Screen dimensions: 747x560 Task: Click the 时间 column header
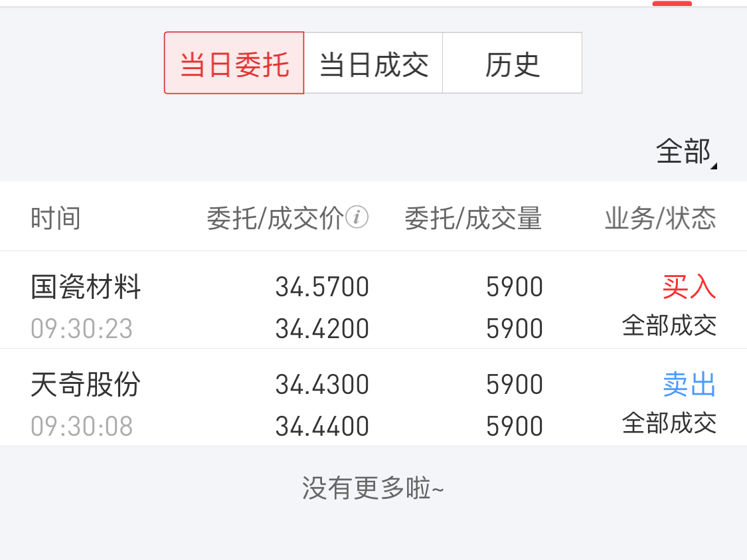click(x=56, y=219)
